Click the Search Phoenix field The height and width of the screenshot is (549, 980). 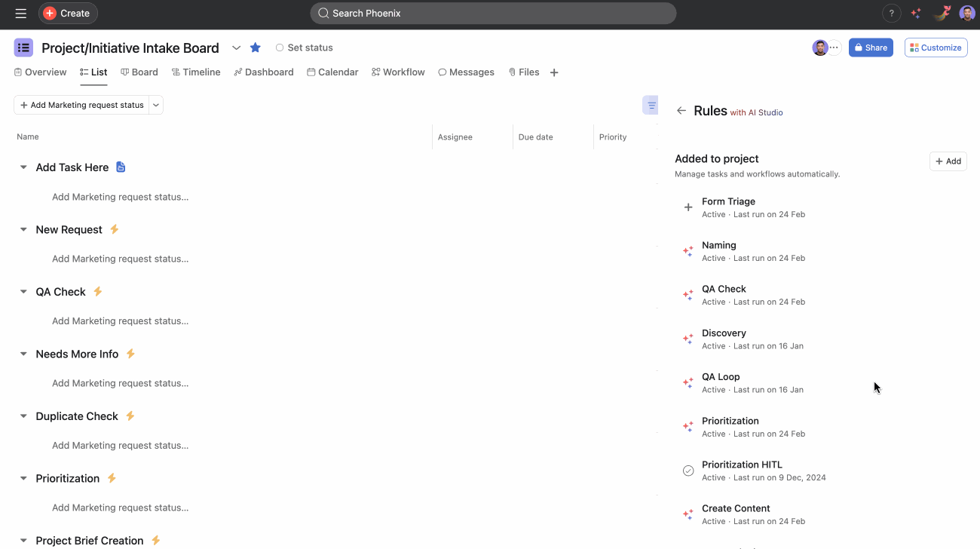tap(493, 14)
